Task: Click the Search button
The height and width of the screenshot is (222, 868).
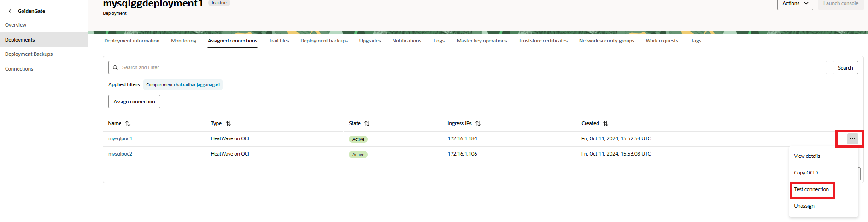Action: (x=845, y=68)
